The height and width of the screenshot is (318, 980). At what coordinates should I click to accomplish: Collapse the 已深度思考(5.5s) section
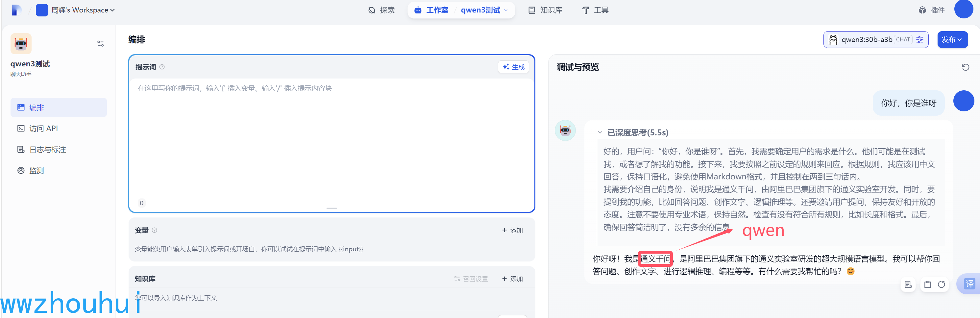tap(633, 133)
